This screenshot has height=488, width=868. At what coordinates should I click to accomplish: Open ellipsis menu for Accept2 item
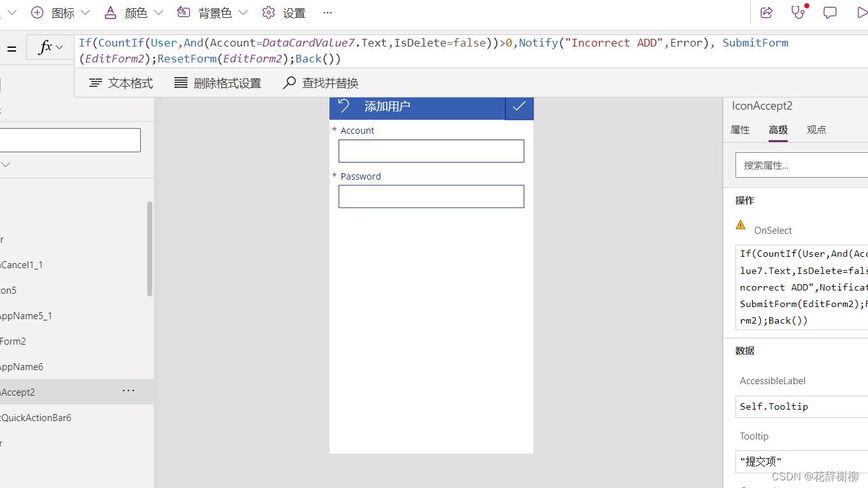[x=128, y=391]
